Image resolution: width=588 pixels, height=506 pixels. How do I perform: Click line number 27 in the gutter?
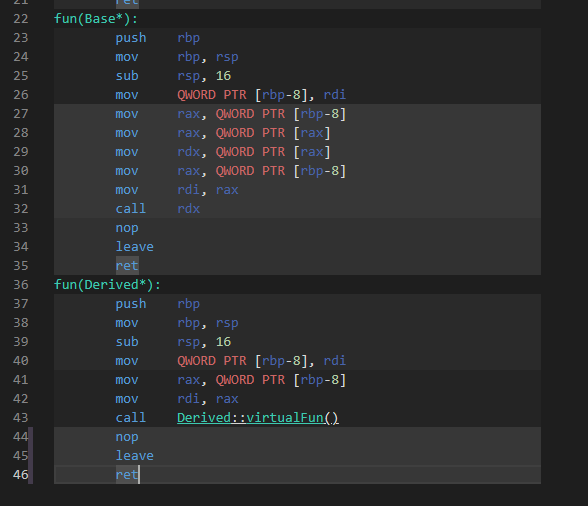pyautogui.click(x=21, y=114)
